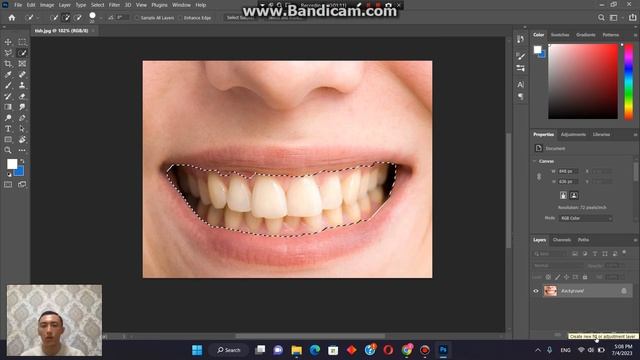The width and height of the screenshot is (640, 360).
Task: Click the Home icon in the options bar
Action: (12, 18)
